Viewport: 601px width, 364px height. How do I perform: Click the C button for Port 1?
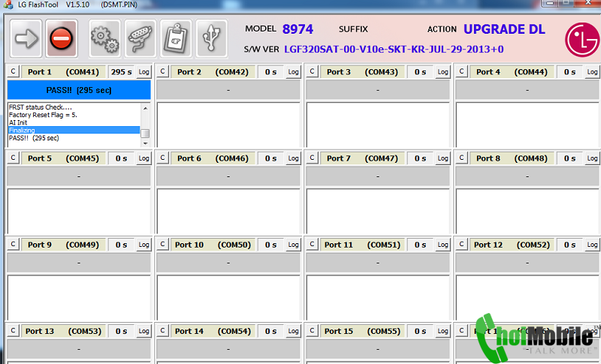tap(13, 71)
